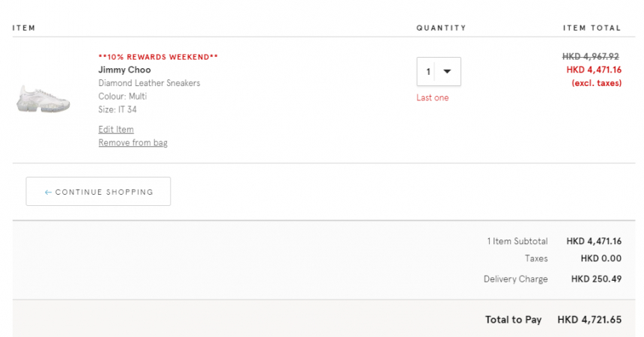Click the left arrow icon in Continue Shopping
The image size is (644, 337).
pyautogui.click(x=48, y=192)
